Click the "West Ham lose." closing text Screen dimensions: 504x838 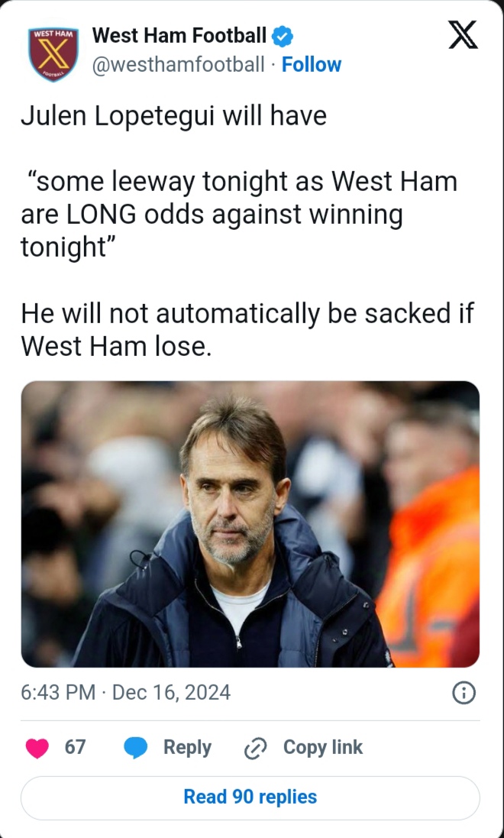[115, 346]
